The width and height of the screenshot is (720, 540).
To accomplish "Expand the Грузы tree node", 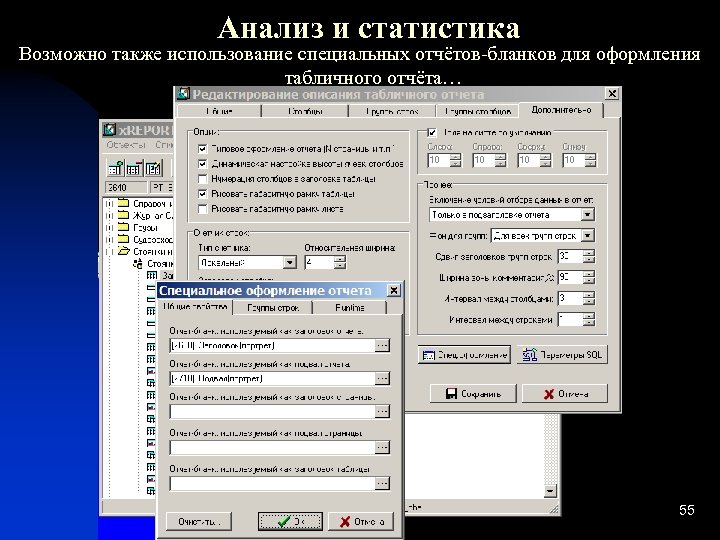I will coord(109,227).
